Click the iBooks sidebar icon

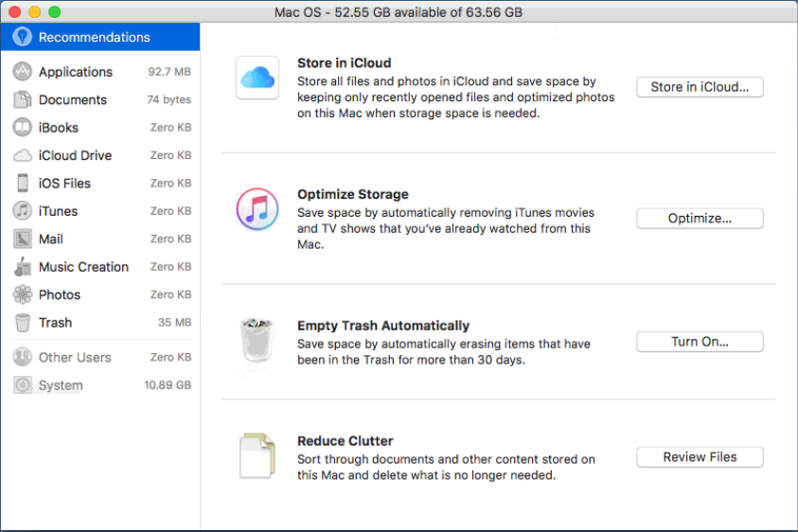[23, 127]
